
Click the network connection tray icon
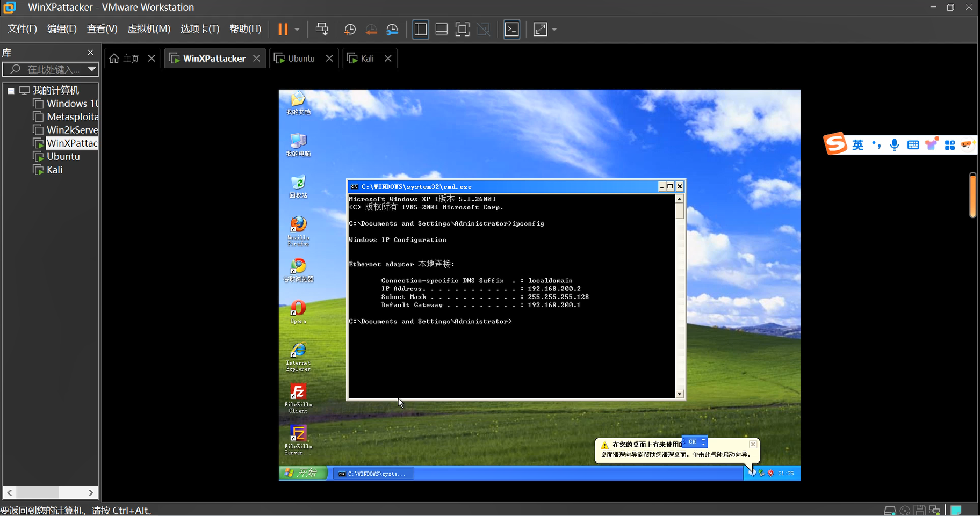pos(761,473)
